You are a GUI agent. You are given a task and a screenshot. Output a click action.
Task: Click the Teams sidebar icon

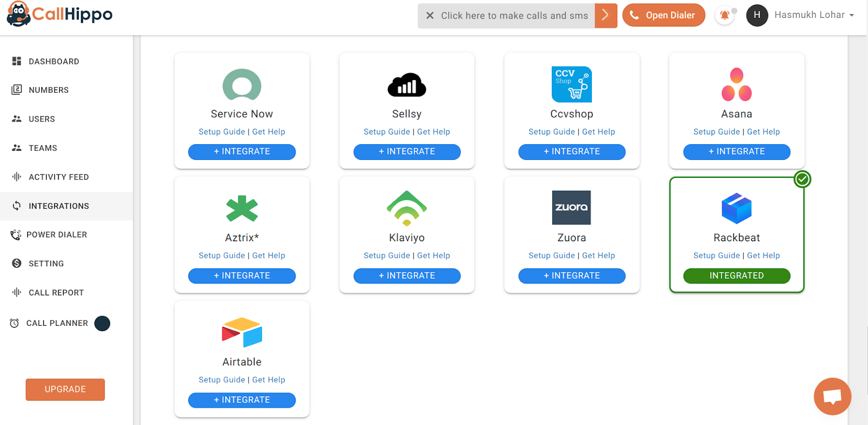[x=17, y=147]
